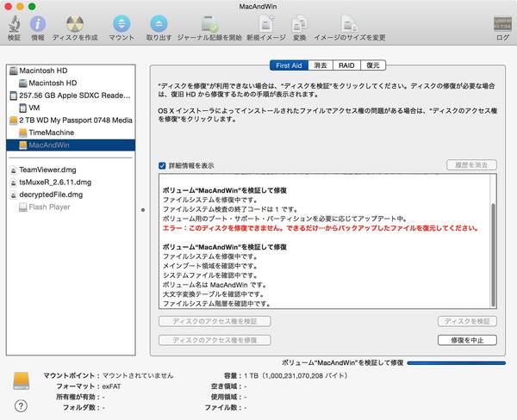Screen dimensions: 517x420
Task: Click the blue repair progress bar
Action: (457, 363)
